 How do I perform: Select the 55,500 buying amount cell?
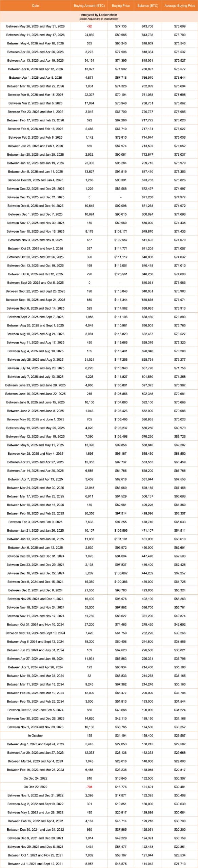point(89,607)
